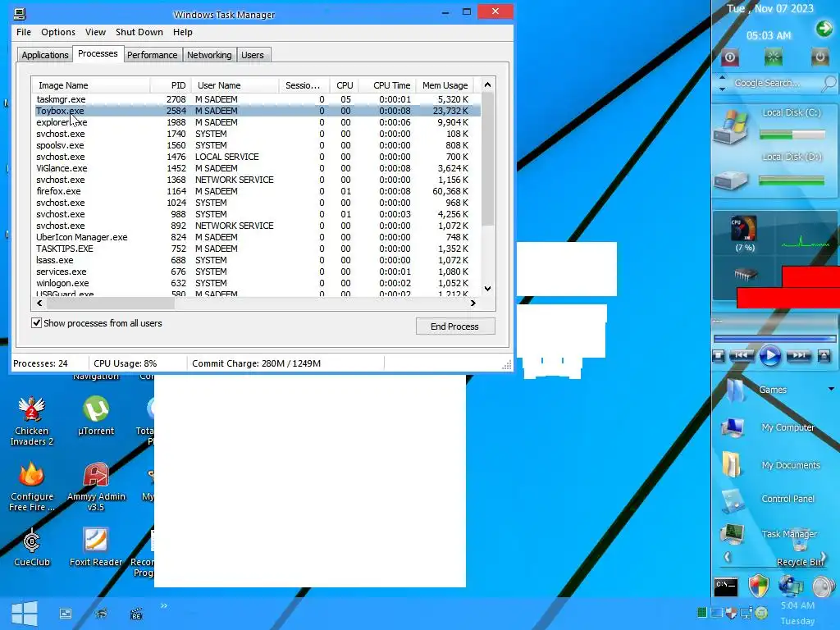840x630 pixels.
Task: Open the command prompt sidebar icon
Action: coord(727,587)
